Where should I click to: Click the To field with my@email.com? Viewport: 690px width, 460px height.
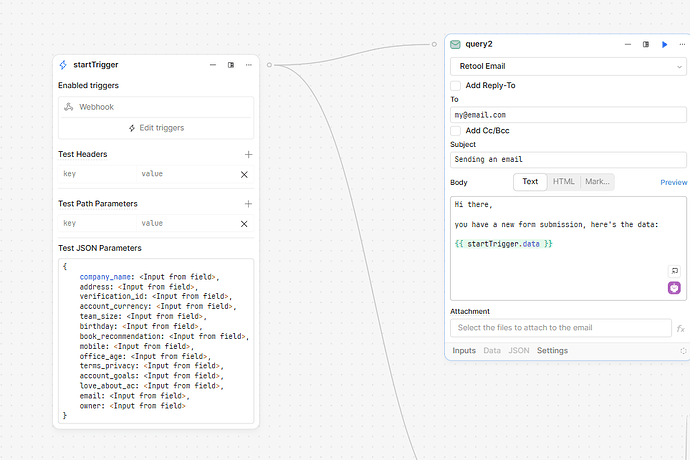568,115
